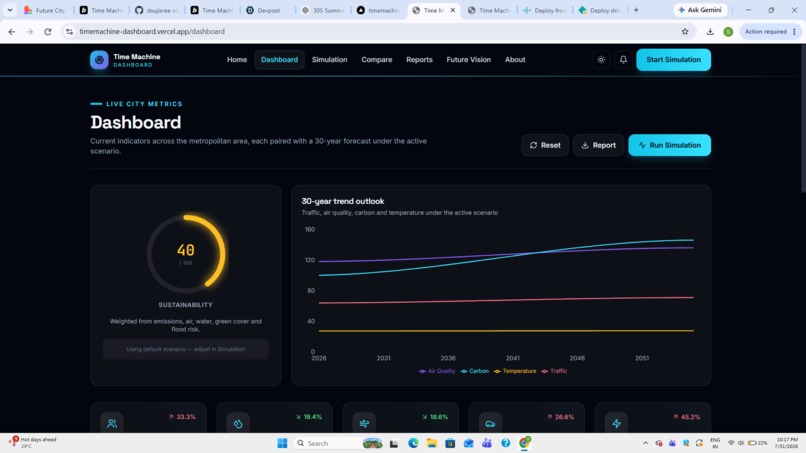The height and width of the screenshot is (453, 806).
Task: Show hidden tray icons chevron
Action: (645, 443)
